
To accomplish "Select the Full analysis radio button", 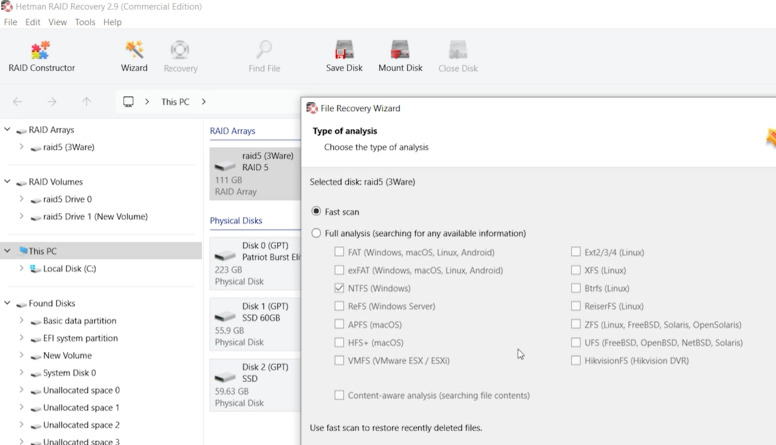I will 316,233.
